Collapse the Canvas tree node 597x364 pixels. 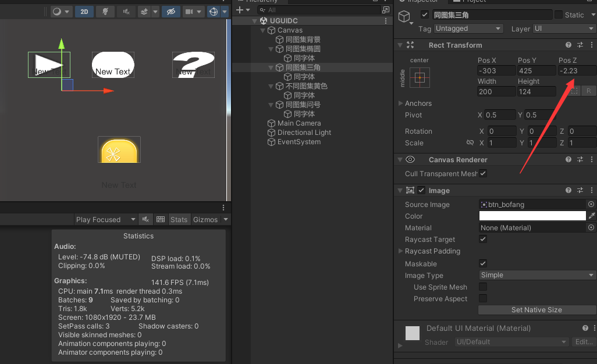pyautogui.click(x=262, y=30)
